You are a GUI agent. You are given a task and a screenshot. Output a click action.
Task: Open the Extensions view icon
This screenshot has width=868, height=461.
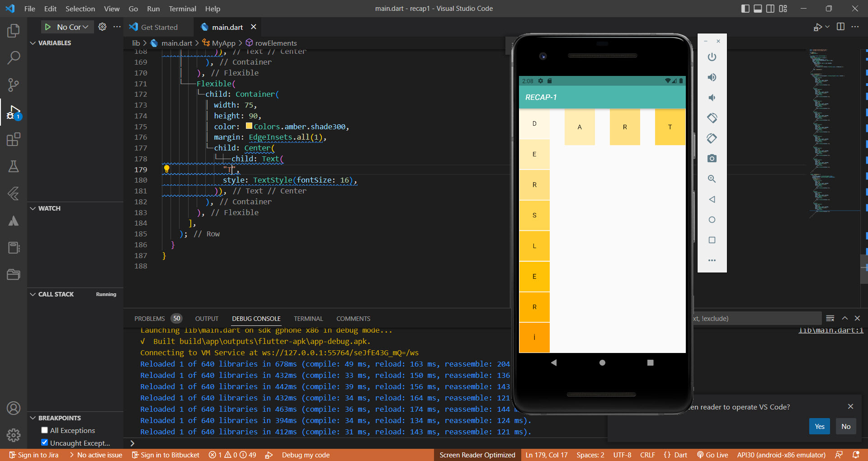[x=13, y=139]
